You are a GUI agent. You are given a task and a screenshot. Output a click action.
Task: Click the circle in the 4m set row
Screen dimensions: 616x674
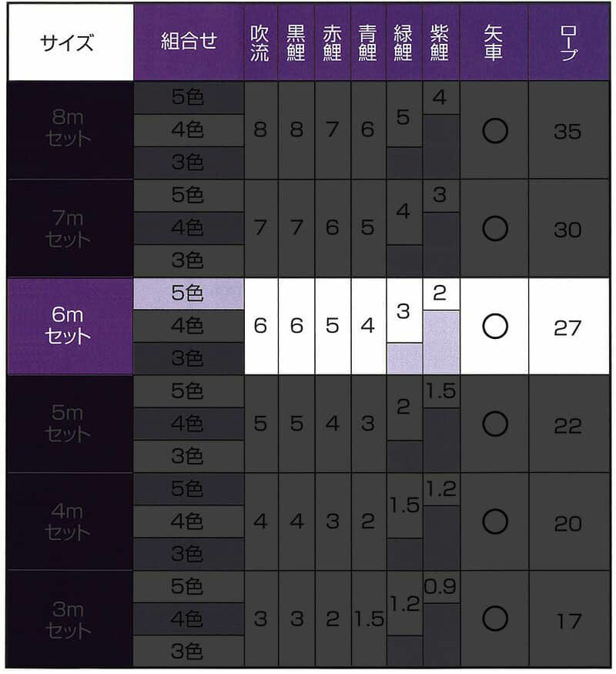(494, 522)
